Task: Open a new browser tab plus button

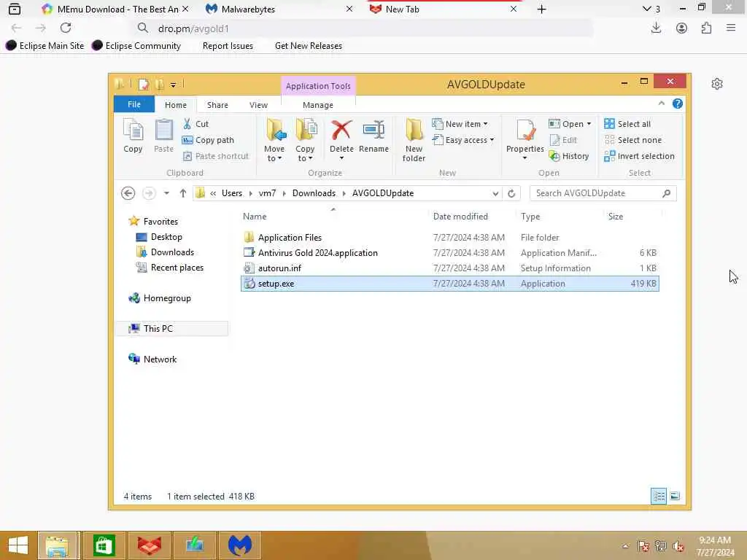Action: coord(542,9)
